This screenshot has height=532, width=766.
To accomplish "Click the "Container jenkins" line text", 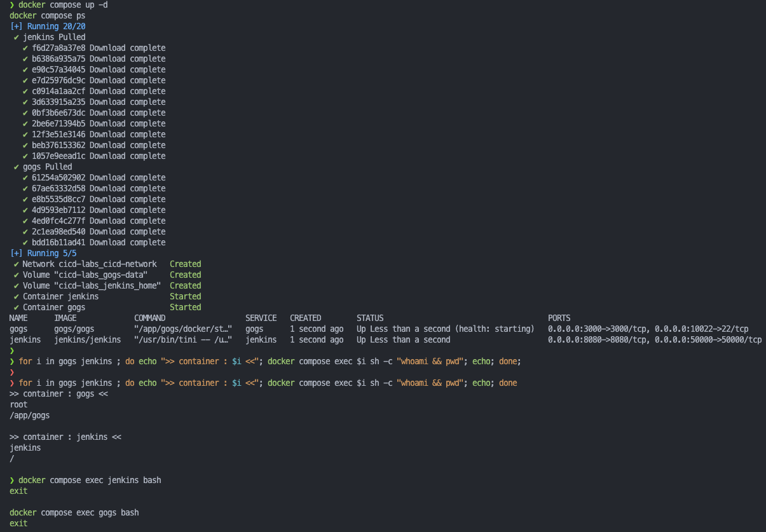I will [x=60, y=296].
